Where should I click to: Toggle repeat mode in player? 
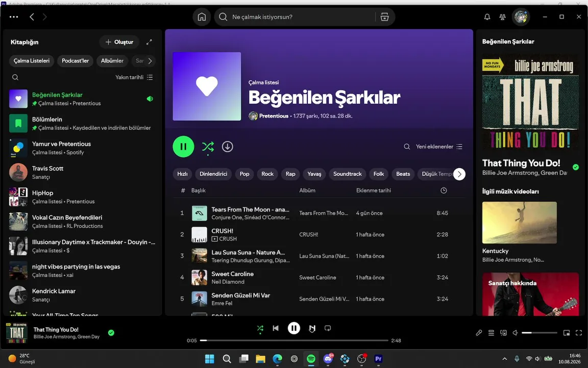(328, 328)
